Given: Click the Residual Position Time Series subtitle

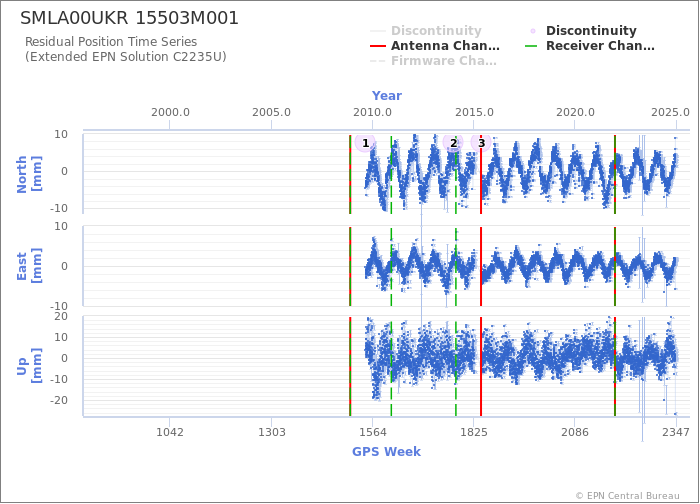Looking at the screenshot, I should [111, 42].
